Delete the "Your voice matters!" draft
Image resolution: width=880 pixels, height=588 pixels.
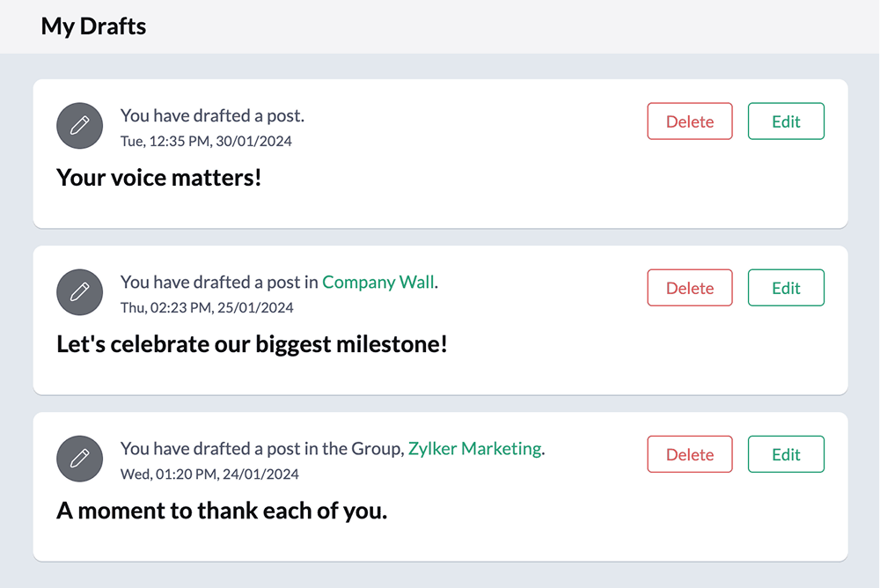[690, 121]
